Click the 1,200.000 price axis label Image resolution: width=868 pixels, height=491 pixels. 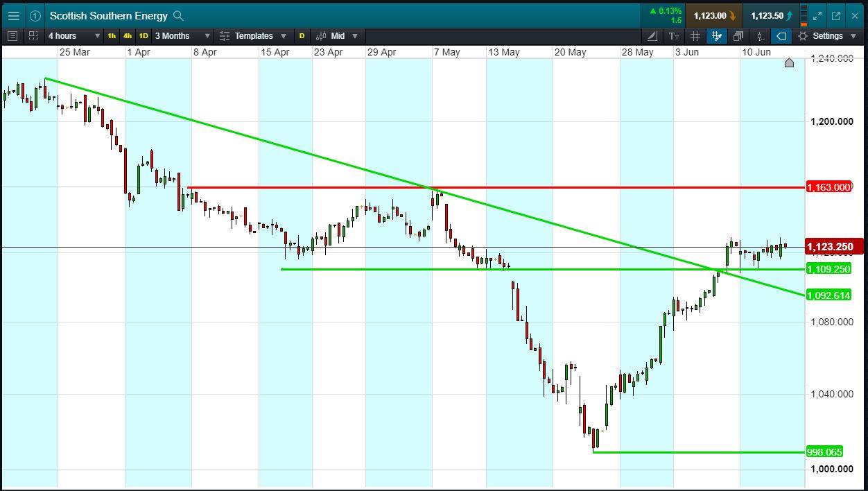832,121
